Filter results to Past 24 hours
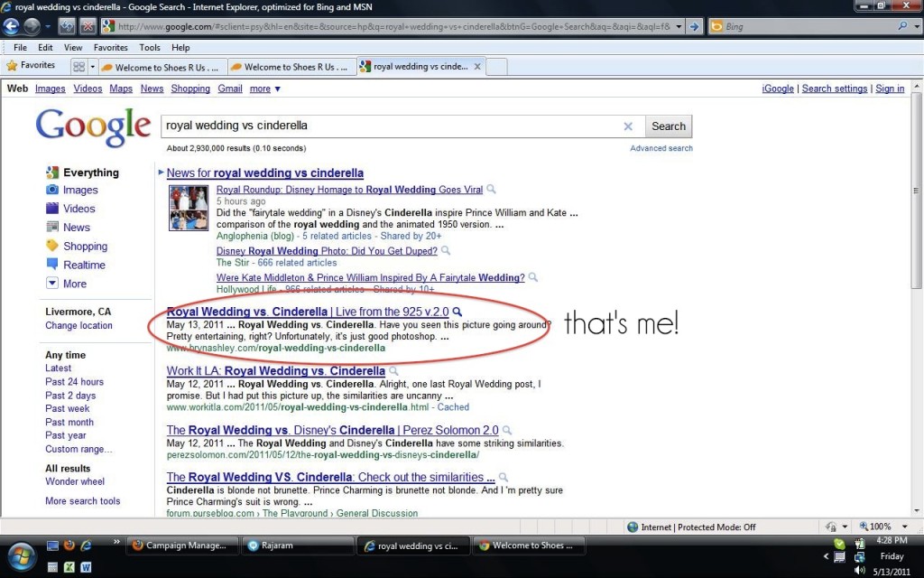The height and width of the screenshot is (578, 924). (x=74, y=382)
